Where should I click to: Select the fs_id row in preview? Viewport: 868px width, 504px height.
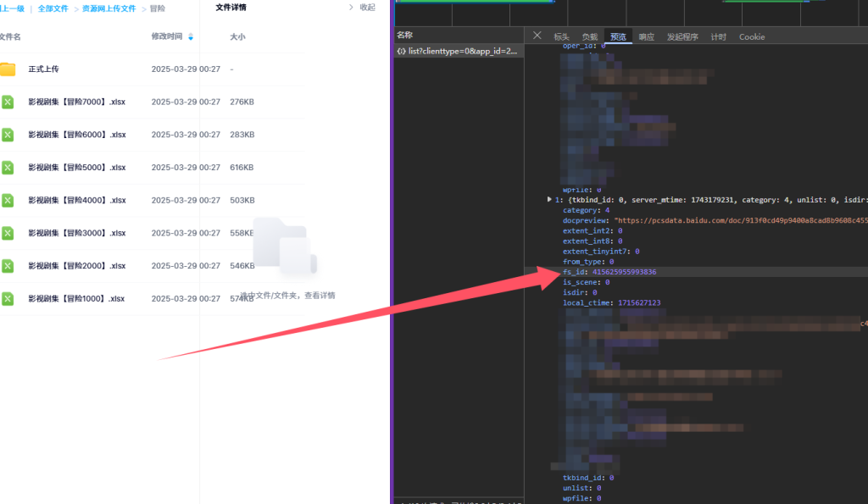click(x=609, y=272)
